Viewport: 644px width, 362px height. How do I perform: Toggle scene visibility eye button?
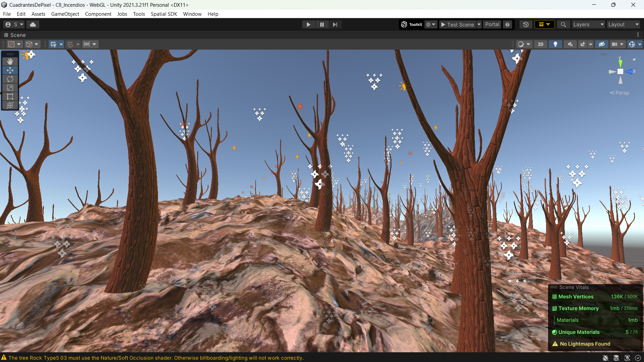[601, 44]
